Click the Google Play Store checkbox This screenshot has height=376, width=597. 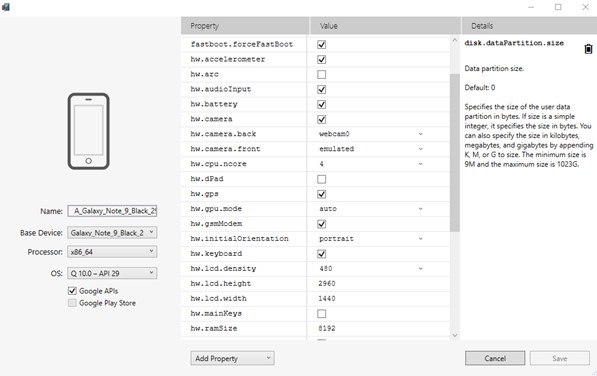[72, 303]
